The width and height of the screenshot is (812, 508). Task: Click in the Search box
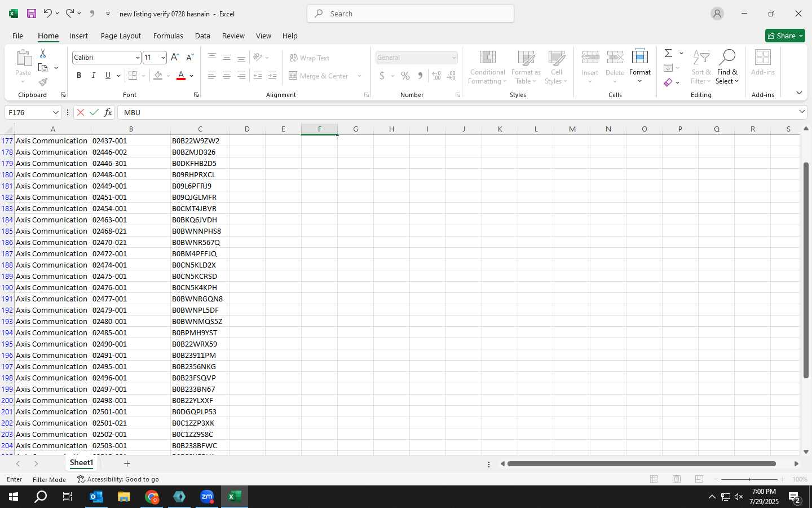pos(411,14)
